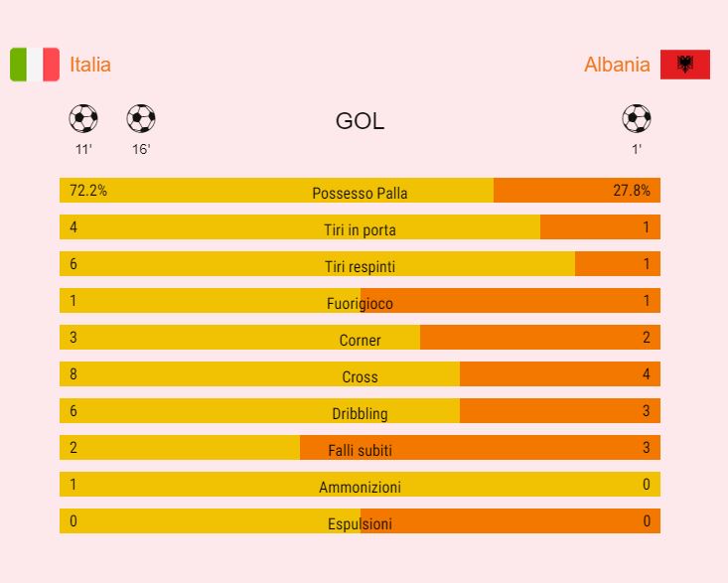Screen dimensions: 728x583
Task: Select the Falli subiti label
Action: coord(360,450)
